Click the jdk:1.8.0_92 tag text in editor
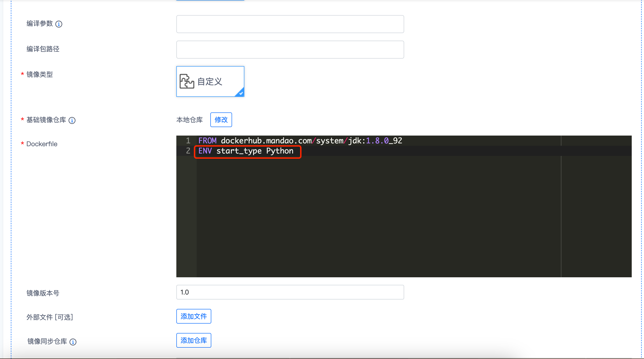The width and height of the screenshot is (644, 359). pos(375,141)
